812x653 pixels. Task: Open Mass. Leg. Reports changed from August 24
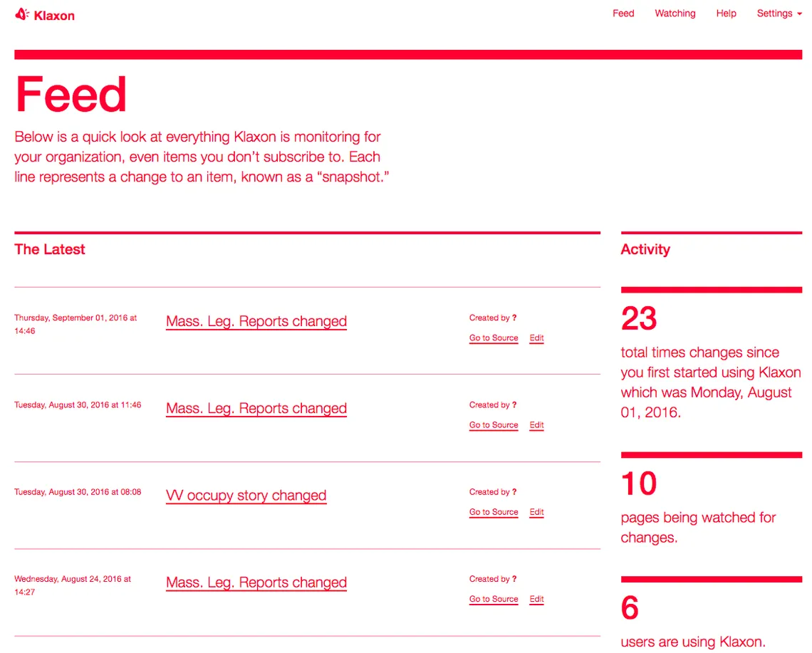point(256,582)
